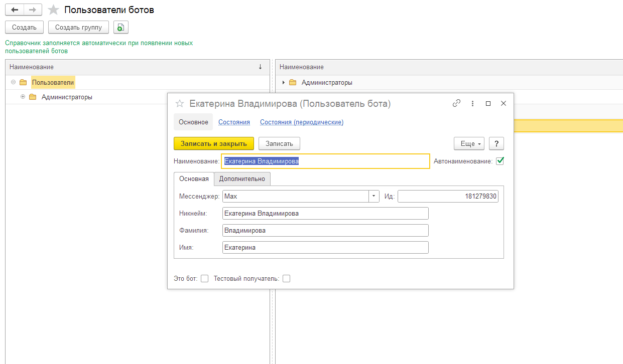Viewport: 623px width, 364px height.
Task: Select the Основная form tab
Action: tap(194, 179)
